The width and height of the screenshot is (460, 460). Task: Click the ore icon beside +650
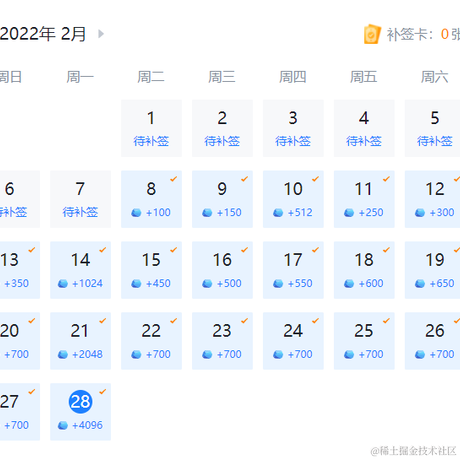(x=420, y=284)
